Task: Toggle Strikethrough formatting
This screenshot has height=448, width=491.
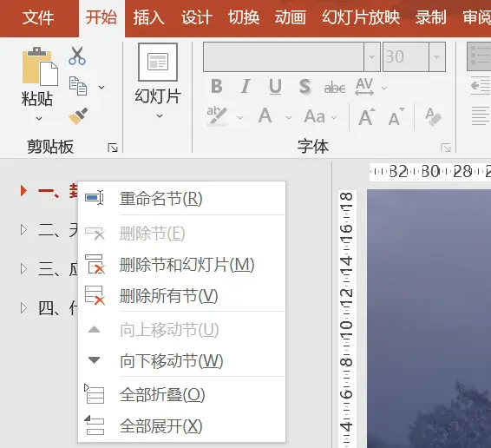Action: [335, 88]
